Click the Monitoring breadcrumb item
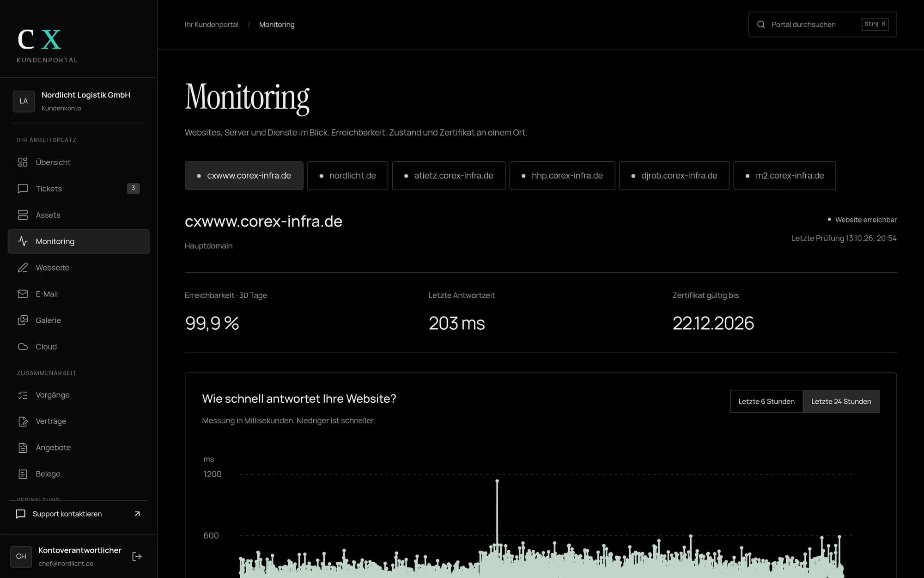The image size is (924, 578). tap(277, 25)
